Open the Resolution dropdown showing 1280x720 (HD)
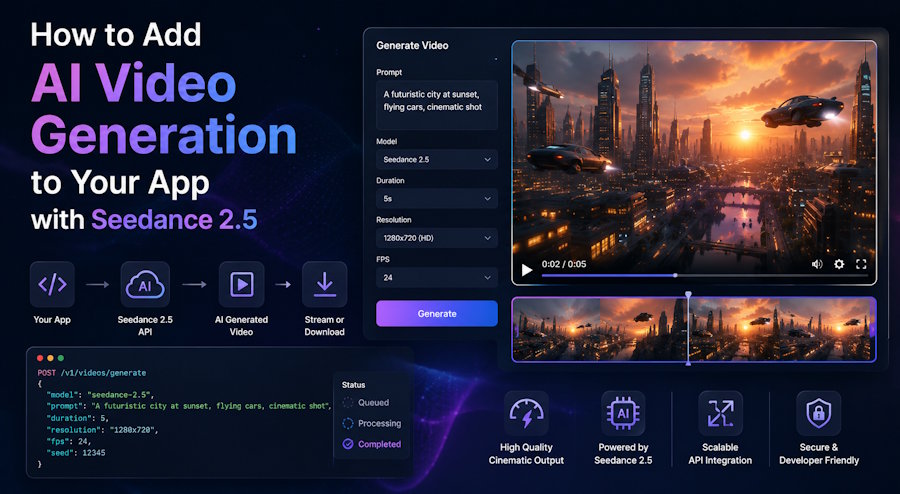The height and width of the screenshot is (494, 900). (437, 238)
